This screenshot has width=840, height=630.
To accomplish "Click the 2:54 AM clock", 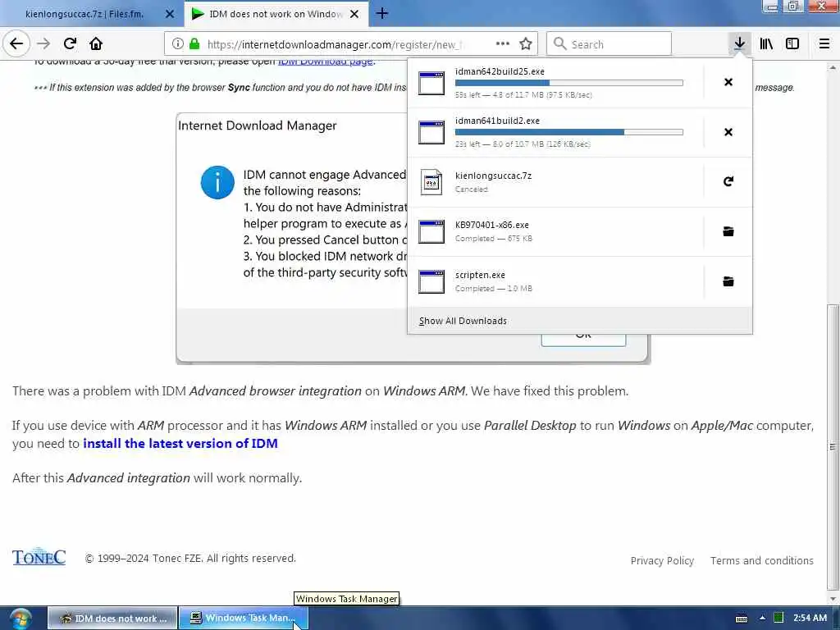I will tap(810, 618).
